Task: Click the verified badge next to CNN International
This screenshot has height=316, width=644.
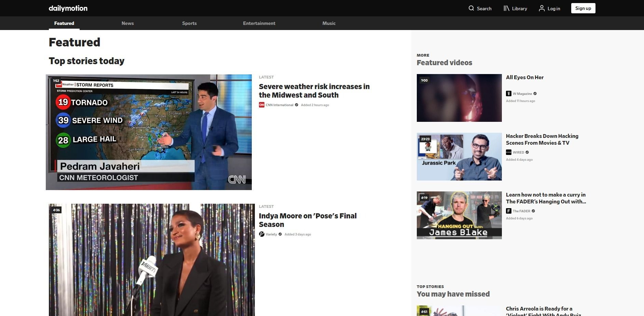Action: coord(296,105)
